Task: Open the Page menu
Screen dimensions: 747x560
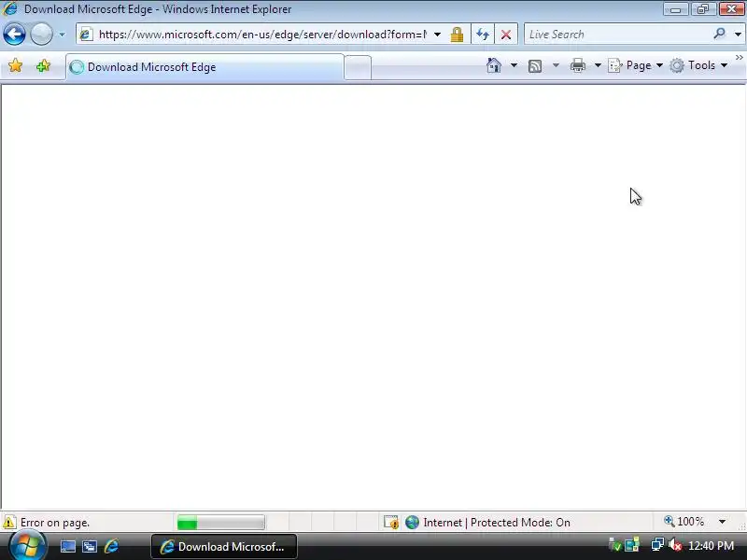Action: point(636,65)
